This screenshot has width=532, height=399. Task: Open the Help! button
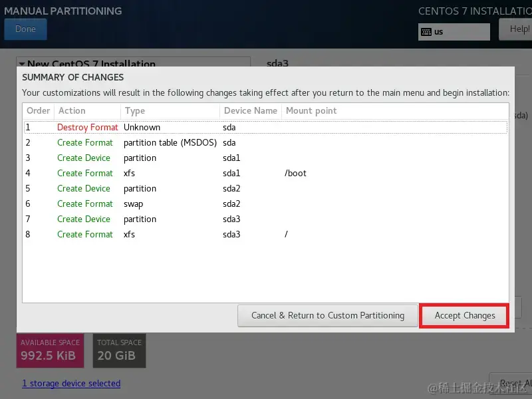(517, 29)
